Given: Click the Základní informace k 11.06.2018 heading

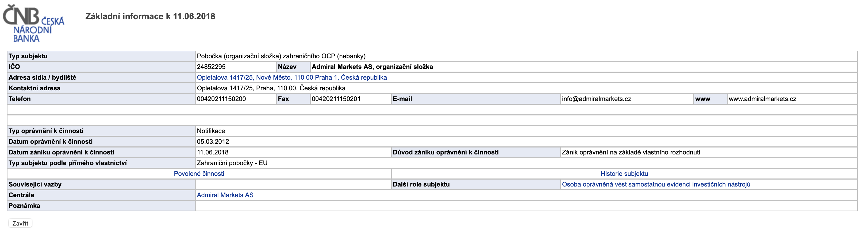Looking at the screenshot, I should pyautogui.click(x=150, y=16).
